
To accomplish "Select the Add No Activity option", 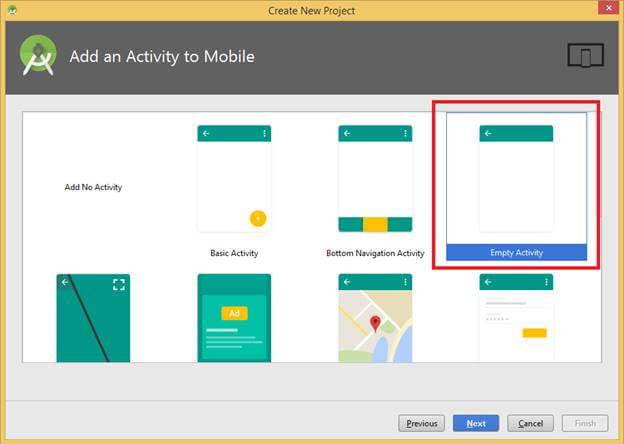I will (93, 187).
